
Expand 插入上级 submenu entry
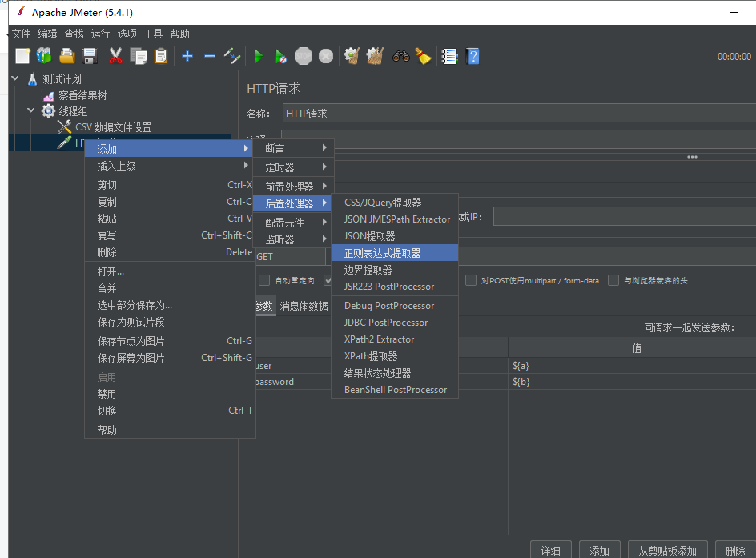coord(170,166)
